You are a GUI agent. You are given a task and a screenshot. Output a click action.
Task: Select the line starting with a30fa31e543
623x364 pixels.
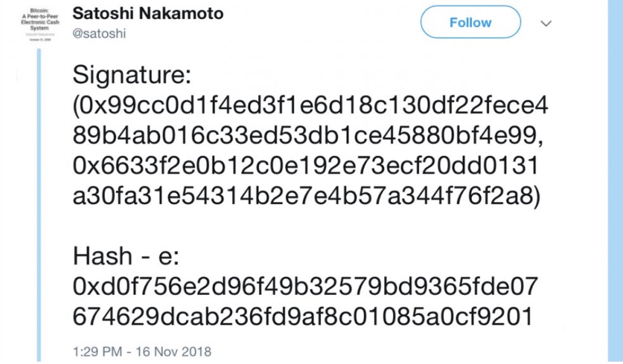(306, 196)
